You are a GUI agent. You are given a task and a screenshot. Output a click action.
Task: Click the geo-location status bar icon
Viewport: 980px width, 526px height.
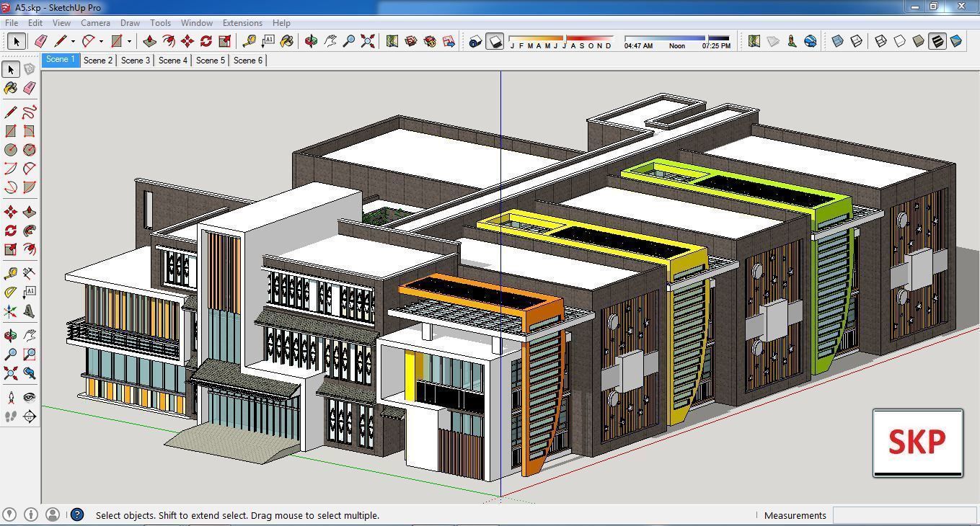tap(9, 514)
